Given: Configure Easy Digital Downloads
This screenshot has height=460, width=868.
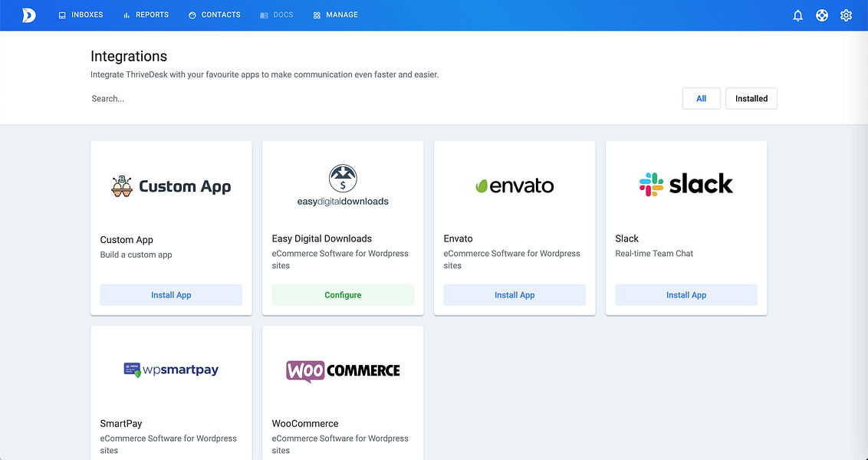Looking at the screenshot, I should tap(342, 294).
